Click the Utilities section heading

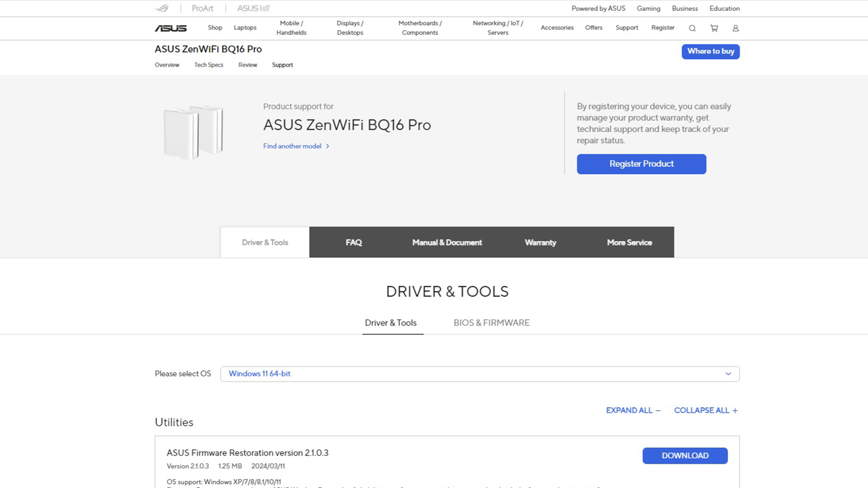click(x=174, y=422)
